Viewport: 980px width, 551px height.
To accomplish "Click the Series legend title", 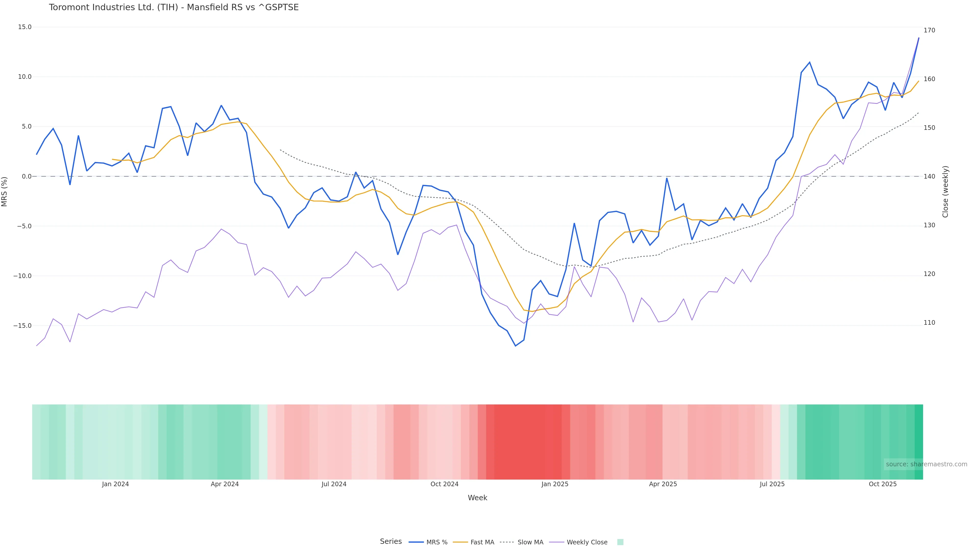I will [391, 542].
